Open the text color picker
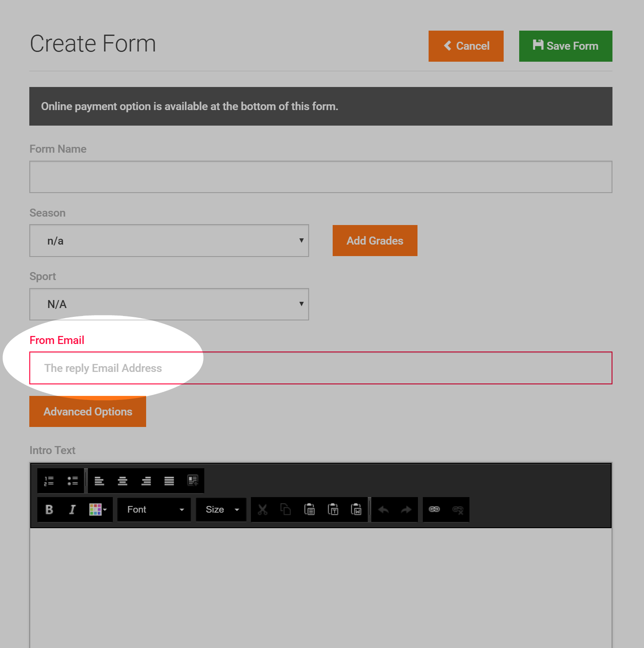The width and height of the screenshot is (644, 648). 98,510
